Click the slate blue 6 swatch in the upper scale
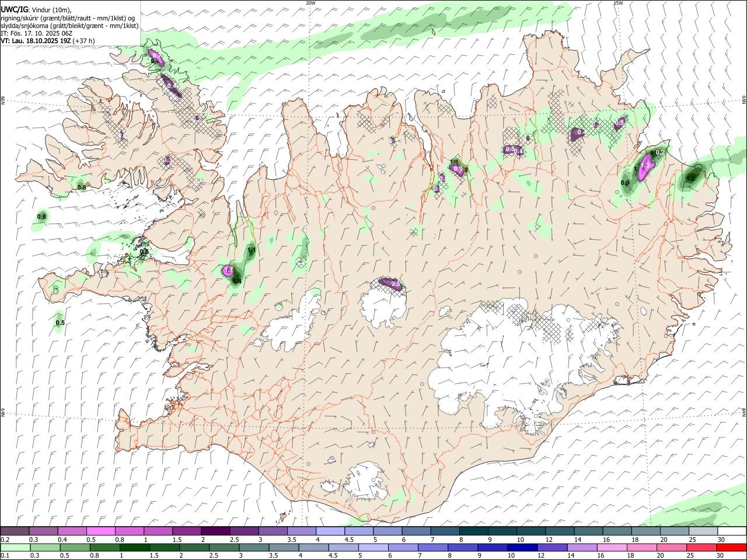Screen dimensions: 747x560 coord(417,531)
